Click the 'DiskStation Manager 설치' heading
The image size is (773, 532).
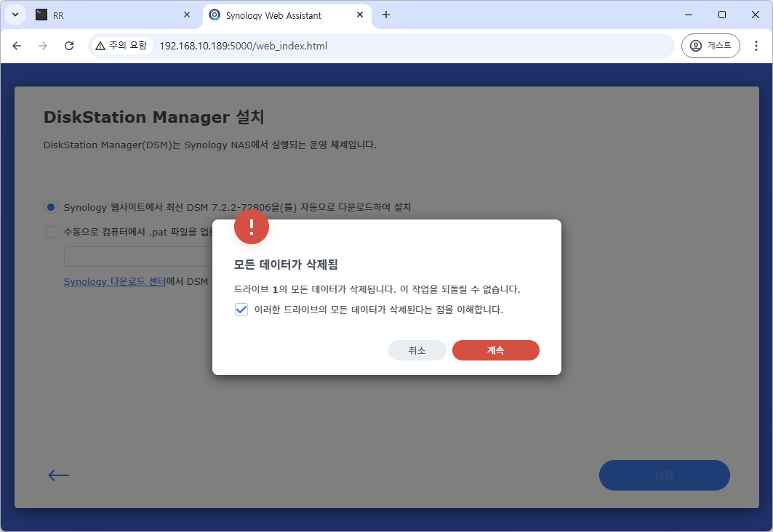(154, 117)
